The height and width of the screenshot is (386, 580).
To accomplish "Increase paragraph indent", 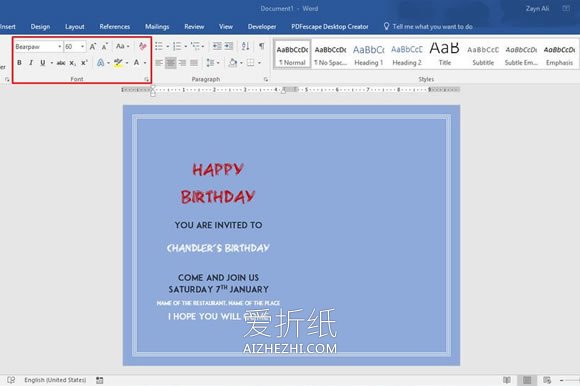I will pos(229,46).
